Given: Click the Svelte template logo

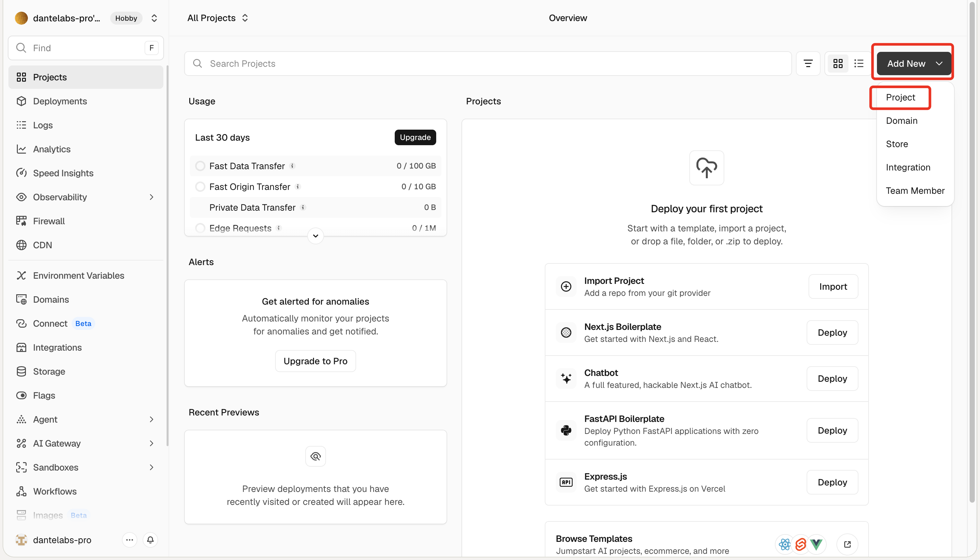Looking at the screenshot, I should (801, 544).
